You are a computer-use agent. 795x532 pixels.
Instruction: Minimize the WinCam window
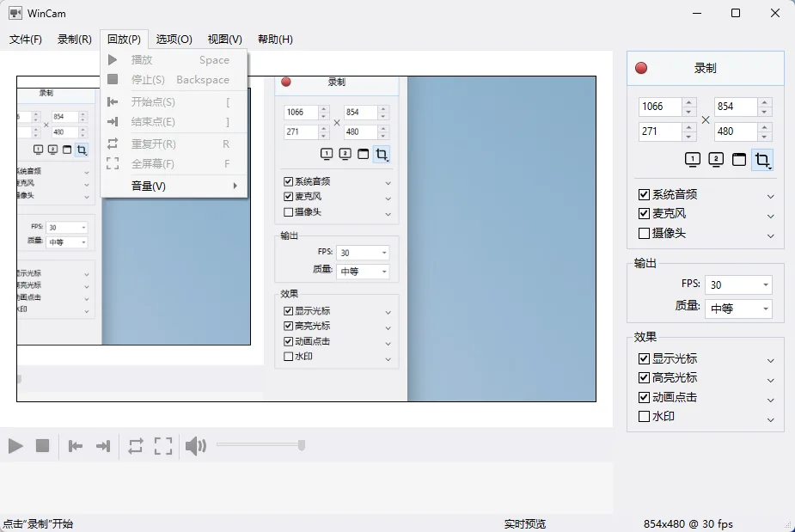click(x=697, y=13)
